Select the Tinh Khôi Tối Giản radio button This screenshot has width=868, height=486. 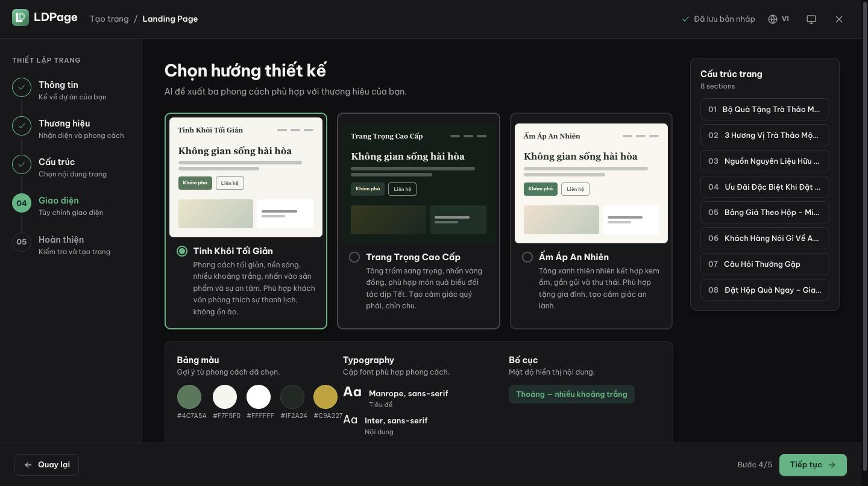click(x=182, y=251)
